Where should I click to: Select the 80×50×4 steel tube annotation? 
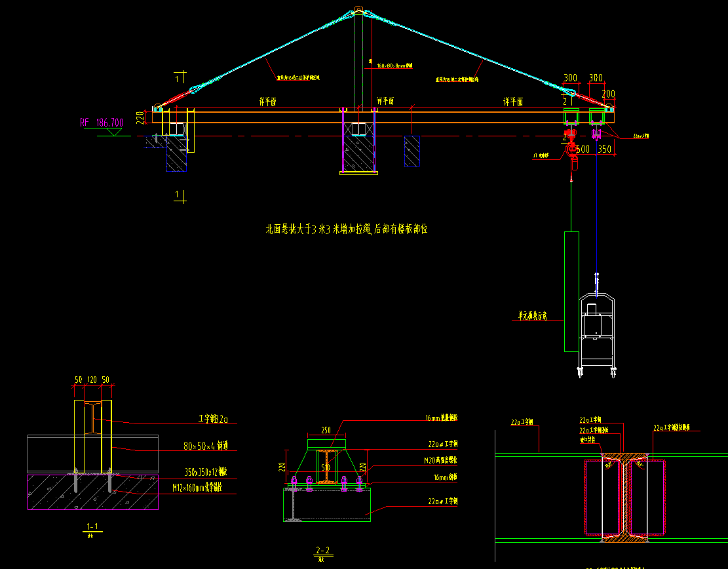(210, 446)
